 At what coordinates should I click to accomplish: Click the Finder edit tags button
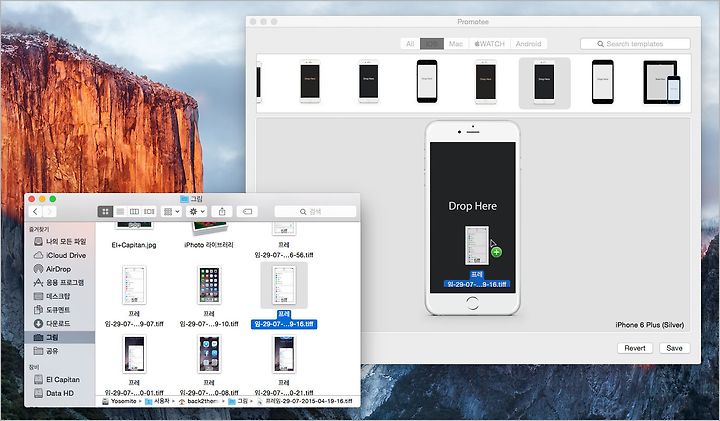247,211
